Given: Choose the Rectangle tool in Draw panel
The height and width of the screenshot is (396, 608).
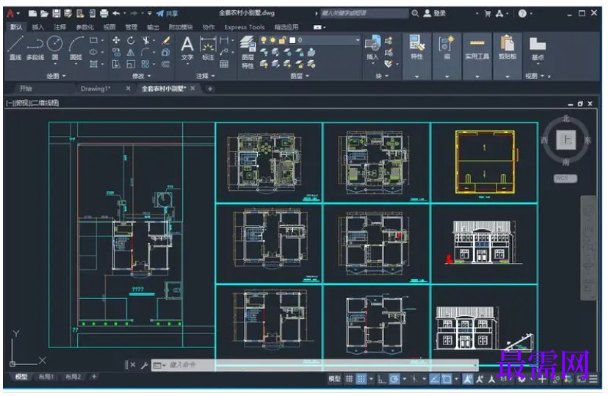Looking at the screenshot, I should pyautogui.click(x=93, y=40).
